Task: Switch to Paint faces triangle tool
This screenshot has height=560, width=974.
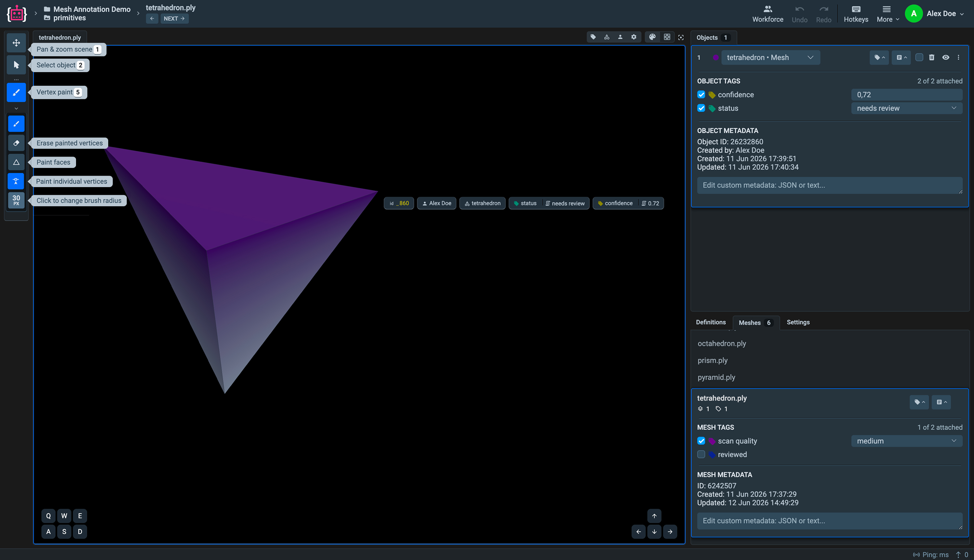Action: pos(16,162)
